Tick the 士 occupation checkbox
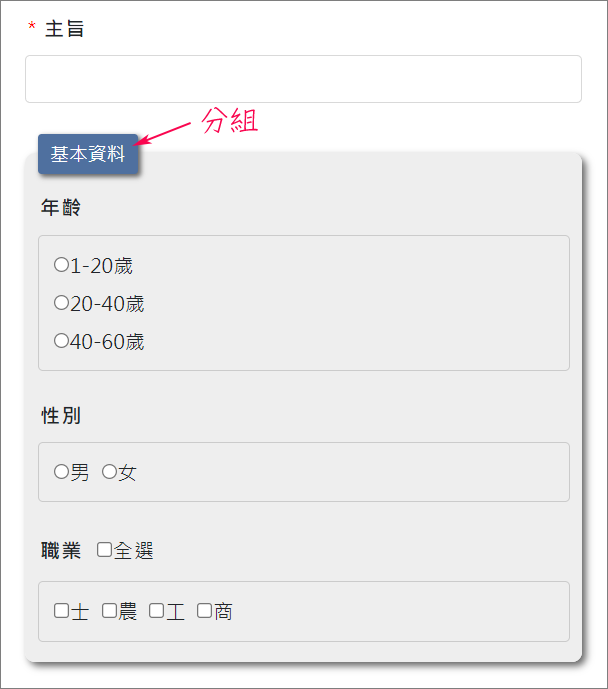 (61, 610)
